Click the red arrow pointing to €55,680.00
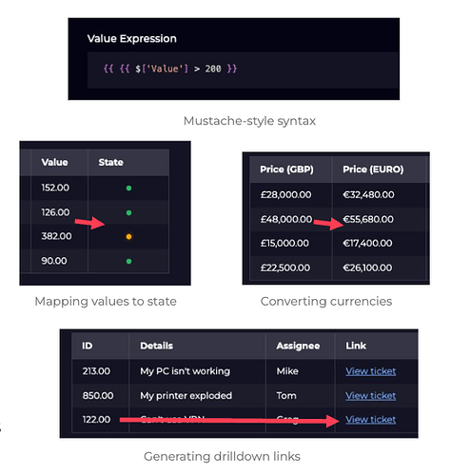 tap(328, 224)
